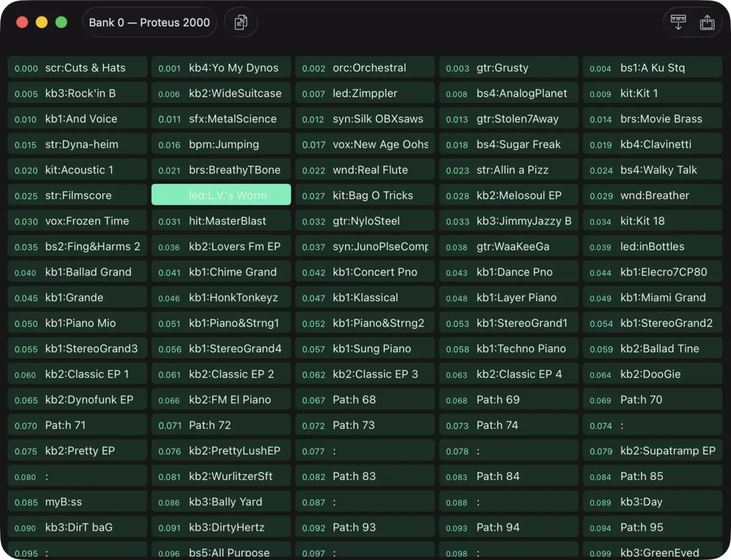The image size is (731, 560).
Task: Pick the kit:Kit 1 preset
Action: coord(652,93)
